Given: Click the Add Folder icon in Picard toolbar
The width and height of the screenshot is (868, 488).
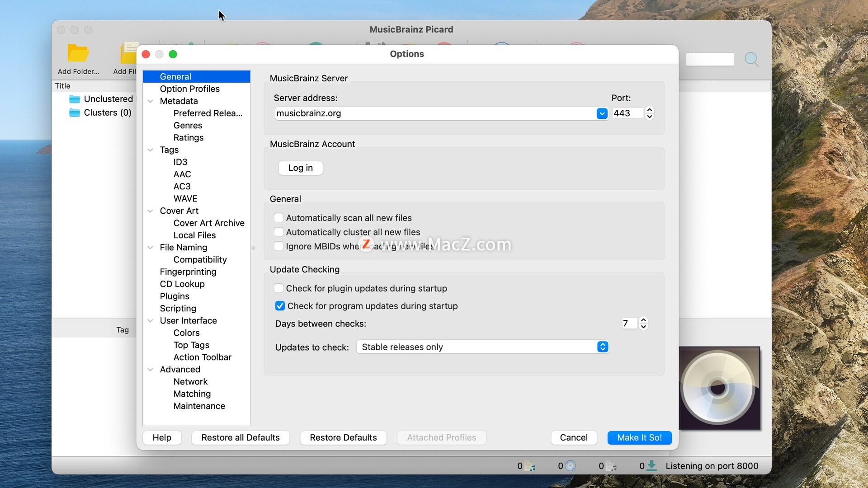Looking at the screenshot, I should point(78,53).
